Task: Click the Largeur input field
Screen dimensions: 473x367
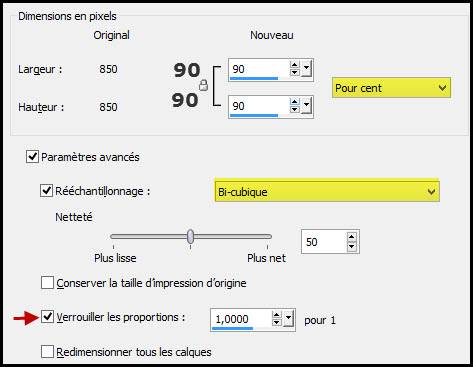Action: tap(259, 69)
